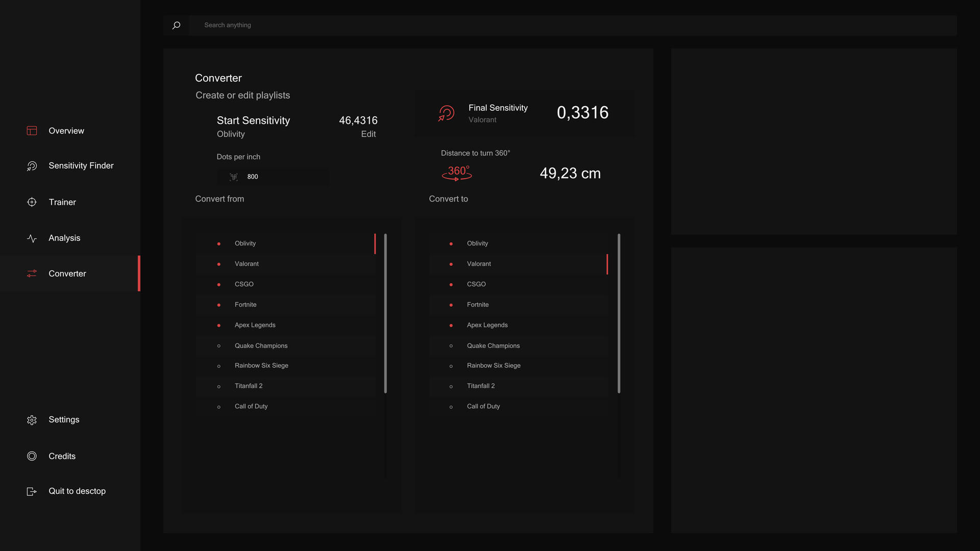Click the Credits circle icon
Viewport: 980px width, 551px height.
32,456
